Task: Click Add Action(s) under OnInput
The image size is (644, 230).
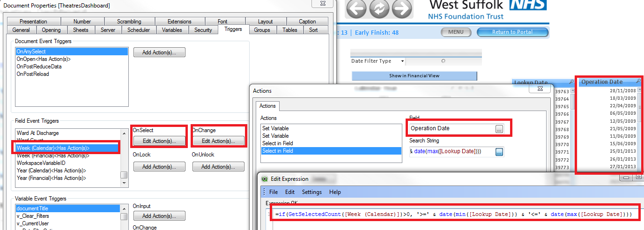Action: tap(159, 216)
